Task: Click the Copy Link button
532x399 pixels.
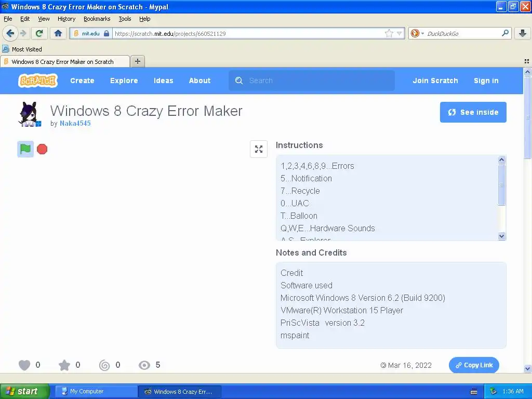Action: click(474, 365)
